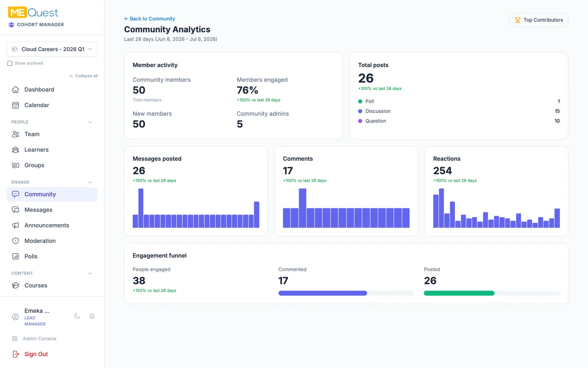Click the Dashboard home icon
The height and width of the screenshot is (368, 588).
[x=15, y=89]
